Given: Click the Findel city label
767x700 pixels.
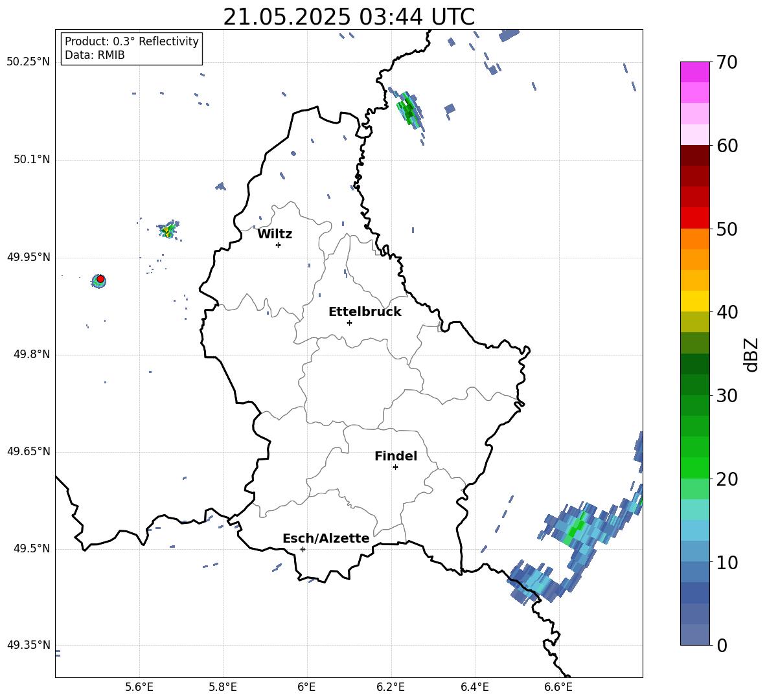Looking at the screenshot, I should click(x=396, y=456).
